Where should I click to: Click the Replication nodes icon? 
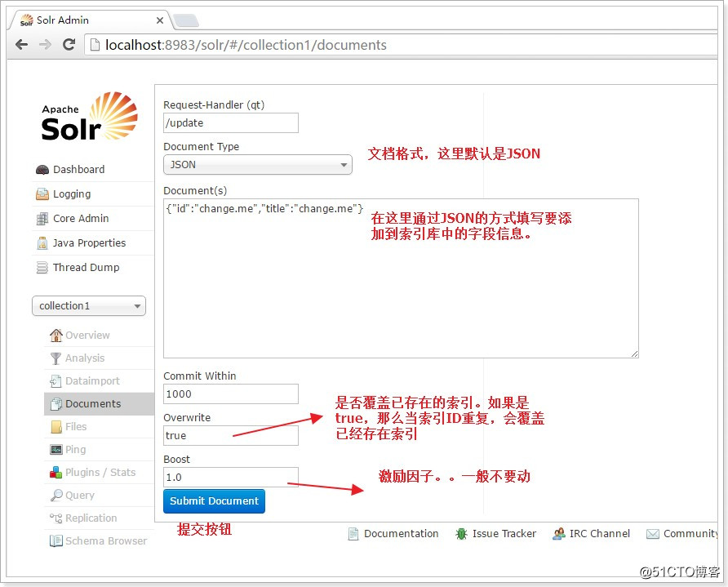pos(55,518)
